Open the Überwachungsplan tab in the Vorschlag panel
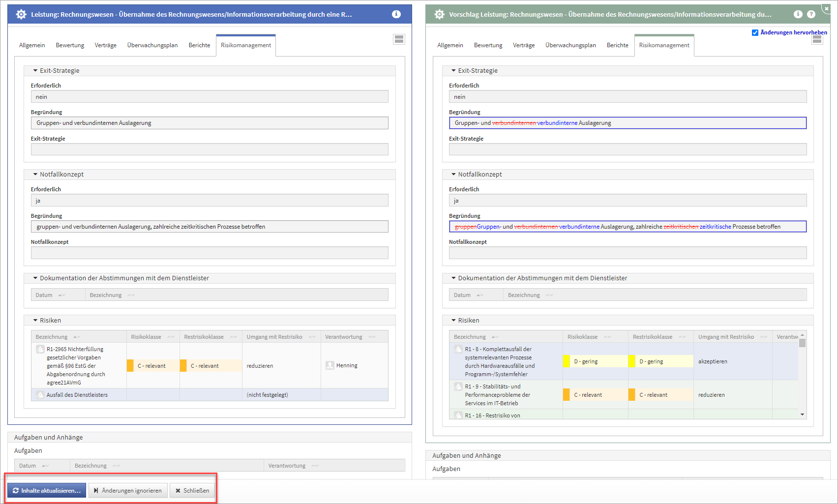This screenshot has height=504, width=838. (570, 45)
